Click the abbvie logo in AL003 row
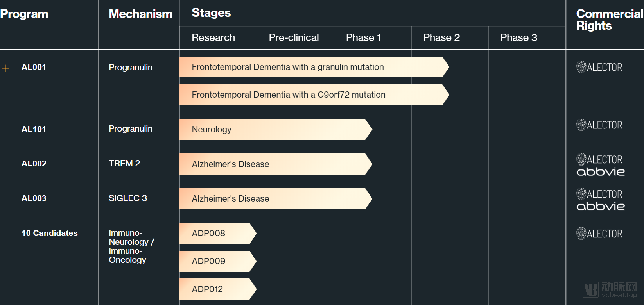Image resolution: width=644 pixels, height=305 pixels. 601,206
